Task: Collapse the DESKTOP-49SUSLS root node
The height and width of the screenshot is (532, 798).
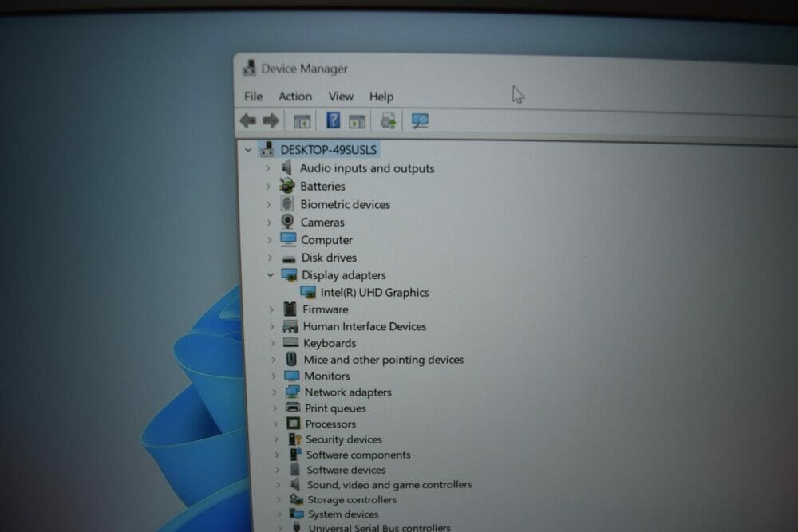Action: 248,149
